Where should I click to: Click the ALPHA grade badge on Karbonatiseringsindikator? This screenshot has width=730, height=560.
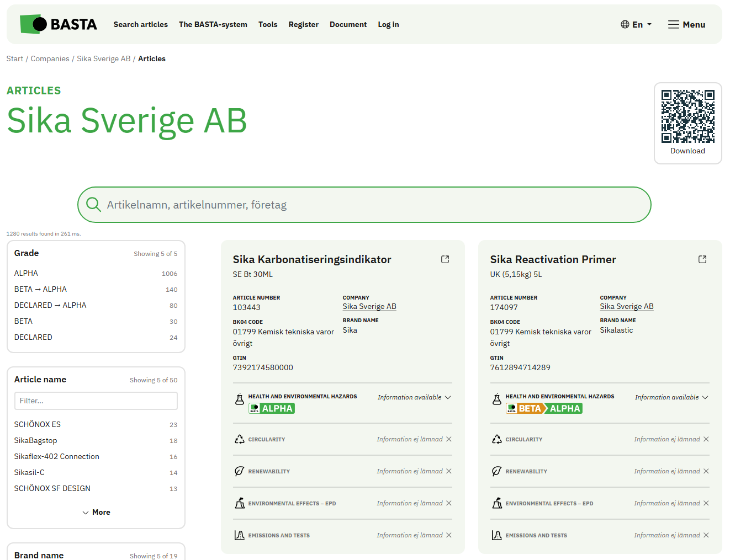pyautogui.click(x=272, y=408)
